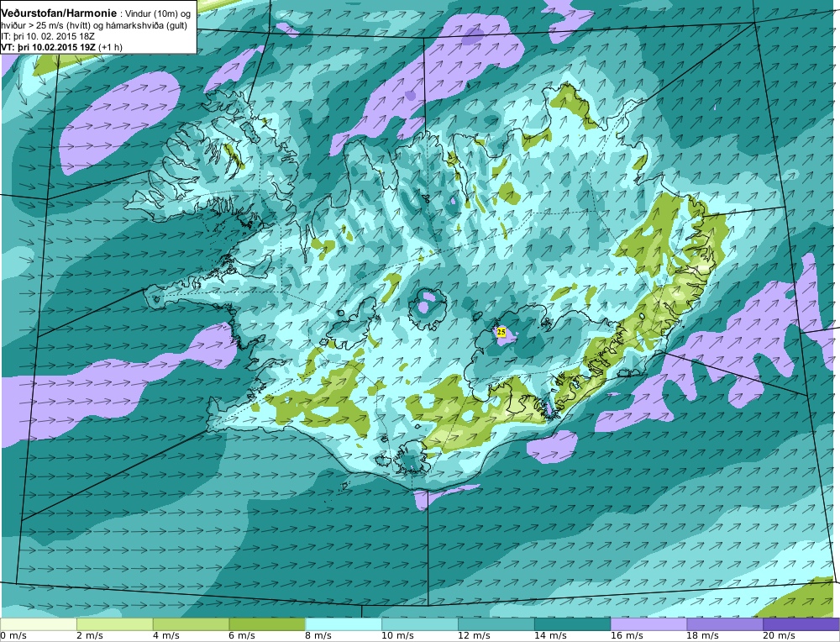Viewport: 840px width, 642px height.
Task: Click the 'IT: þri 10. 02. 2015 18Z' line
Action: 48,36
